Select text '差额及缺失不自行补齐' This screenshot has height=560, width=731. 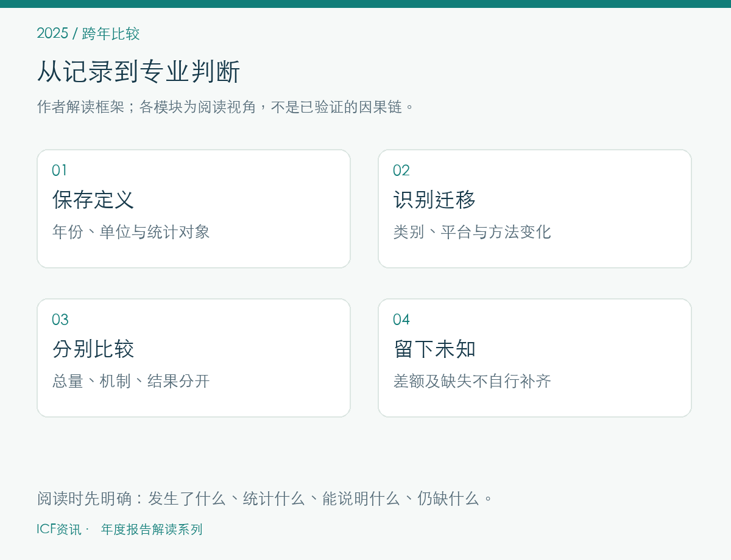[x=472, y=381]
